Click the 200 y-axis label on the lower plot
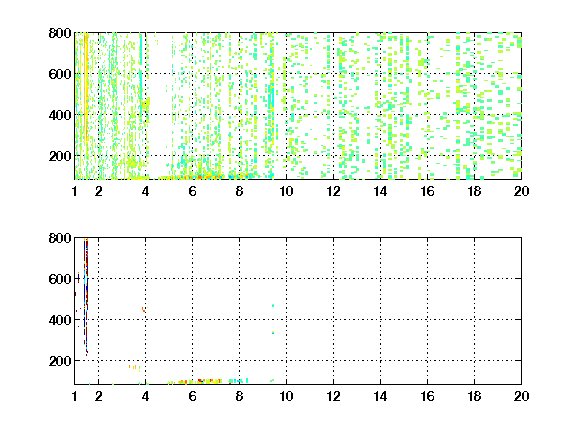Image resolution: width=576 pixels, height=432 pixels. [60, 361]
